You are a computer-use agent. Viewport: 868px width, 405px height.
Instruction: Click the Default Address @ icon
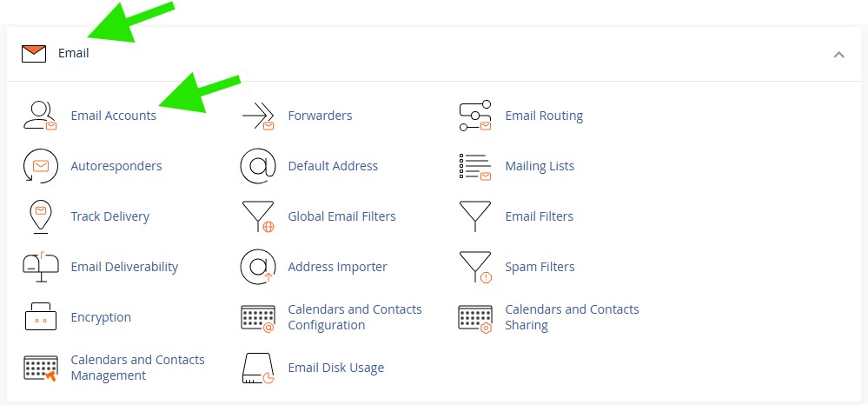tap(258, 166)
